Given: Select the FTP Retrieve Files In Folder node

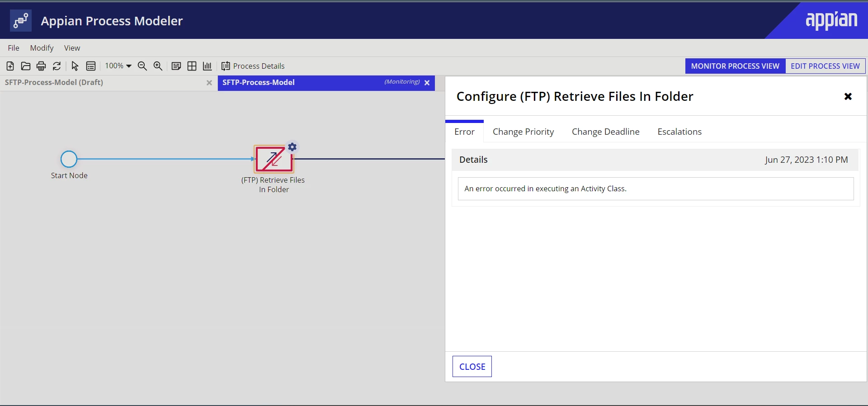Looking at the screenshot, I should coord(274,159).
